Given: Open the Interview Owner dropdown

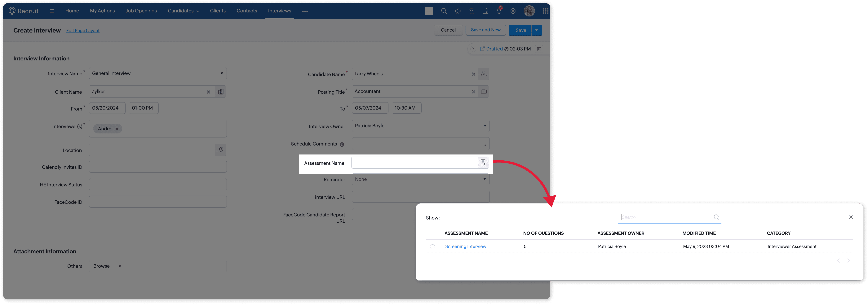Looking at the screenshot, I should tap(485, 126).
